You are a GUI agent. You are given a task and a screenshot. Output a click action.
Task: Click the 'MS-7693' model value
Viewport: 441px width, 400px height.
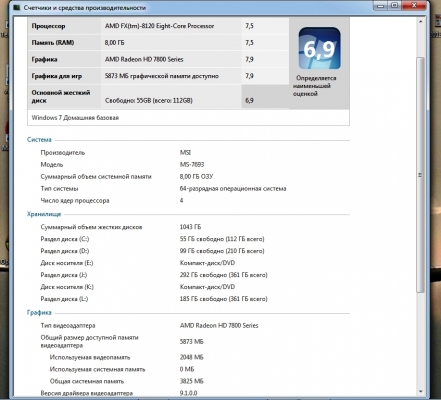coord(192,165)
